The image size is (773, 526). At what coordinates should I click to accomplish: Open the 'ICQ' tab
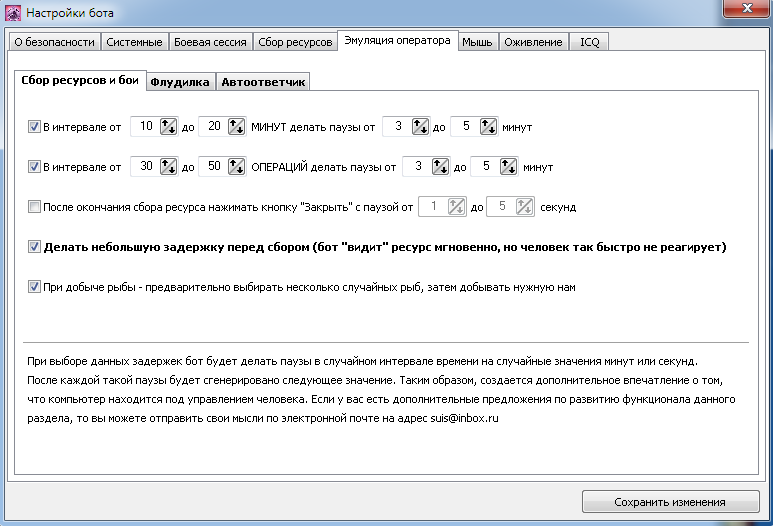pyautogui.click(x=590, y=42)
